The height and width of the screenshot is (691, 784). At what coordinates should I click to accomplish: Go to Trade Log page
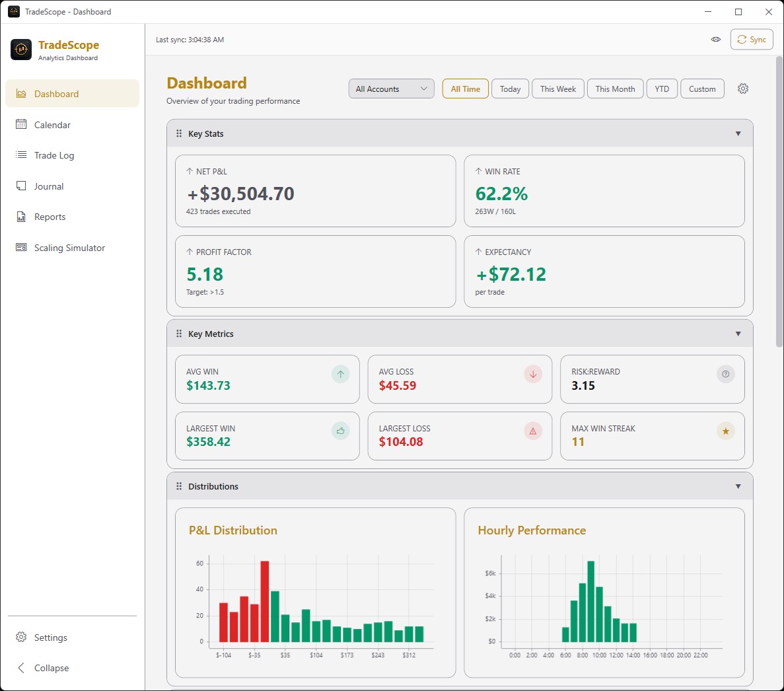(x=54, y=156)
